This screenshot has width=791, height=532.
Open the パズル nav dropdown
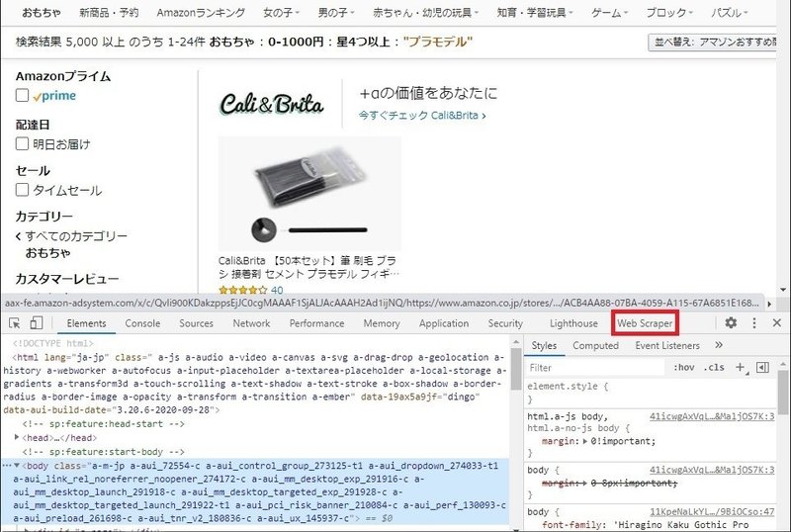pyautogui.click(x=730, y=12)
